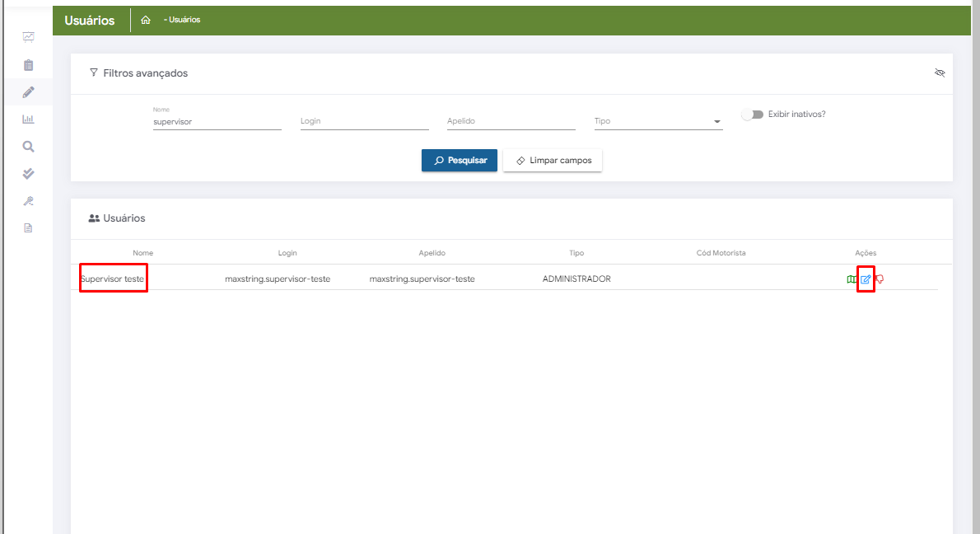The image size is (980, 534).
Task: Open the double checkmark icon in sidebar
Action: click(x=28, y=174)
